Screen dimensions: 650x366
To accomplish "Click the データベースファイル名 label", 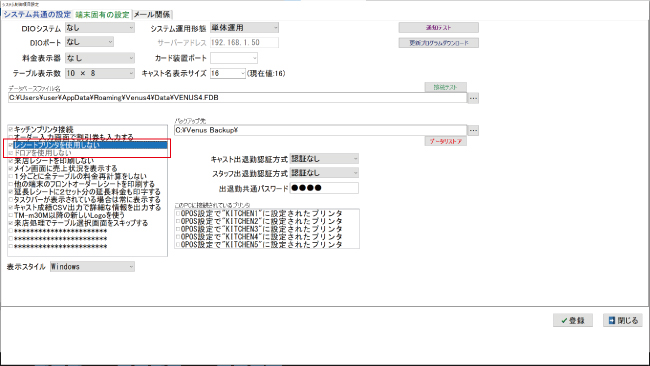I will click(x=34, y=88).
